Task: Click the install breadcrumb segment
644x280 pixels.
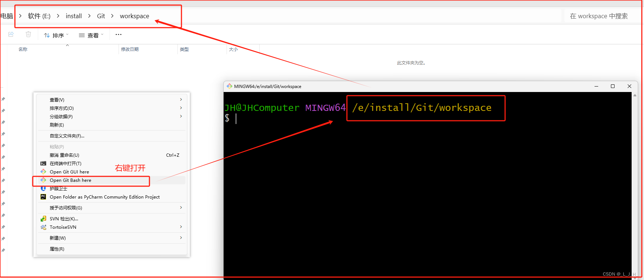Action: click(x=74, y=16)
